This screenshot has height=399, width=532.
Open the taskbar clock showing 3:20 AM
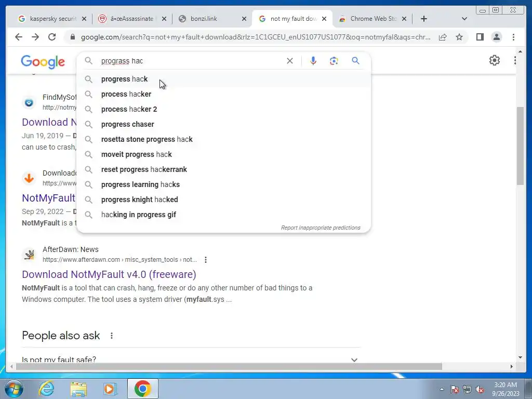[506, 389]
